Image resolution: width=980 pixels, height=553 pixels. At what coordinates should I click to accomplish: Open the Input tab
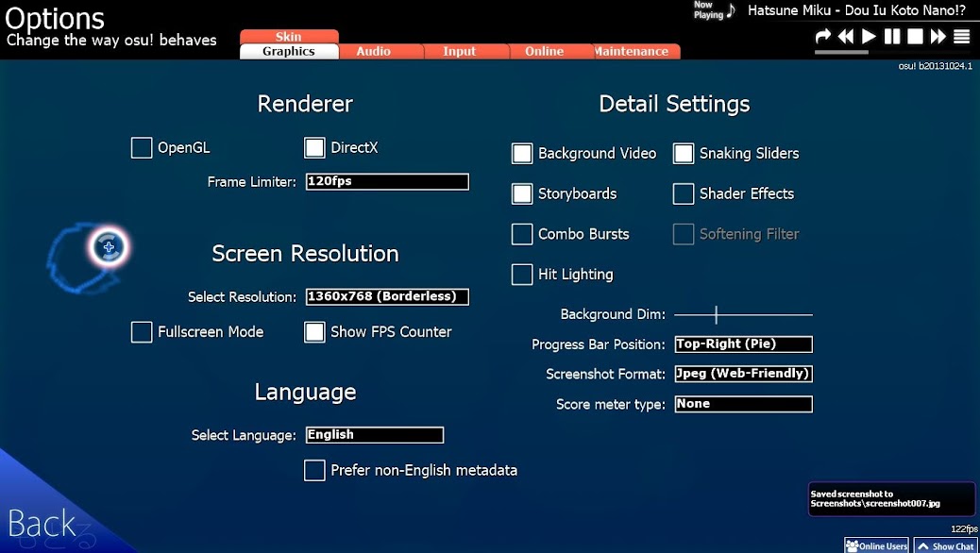[x=460, y=51]
